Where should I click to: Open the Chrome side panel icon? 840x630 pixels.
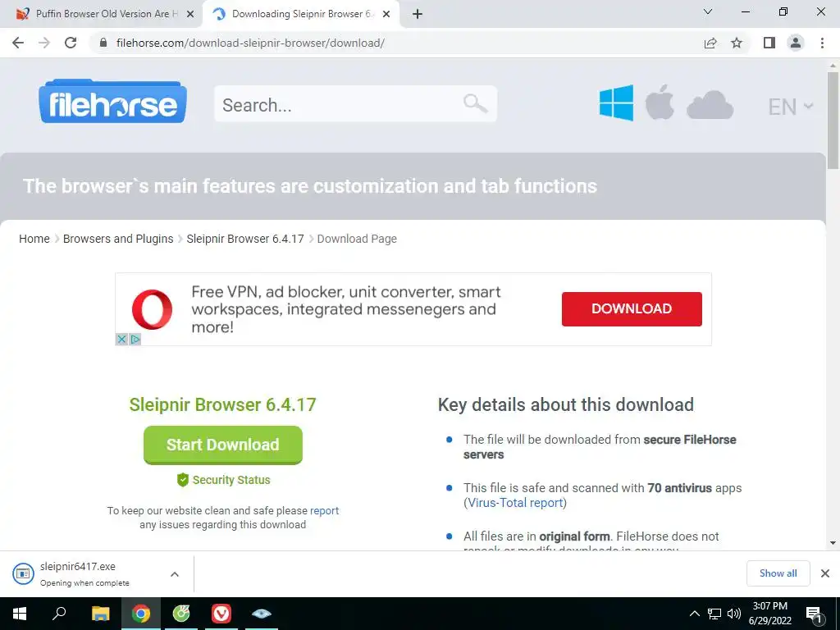(769, 43)
